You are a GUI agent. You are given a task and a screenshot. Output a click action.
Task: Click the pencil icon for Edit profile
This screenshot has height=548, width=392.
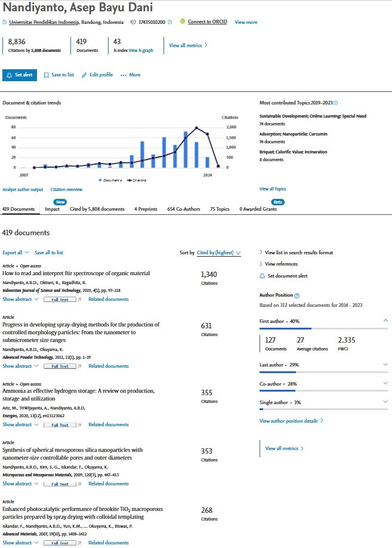[x=84, y=75]
